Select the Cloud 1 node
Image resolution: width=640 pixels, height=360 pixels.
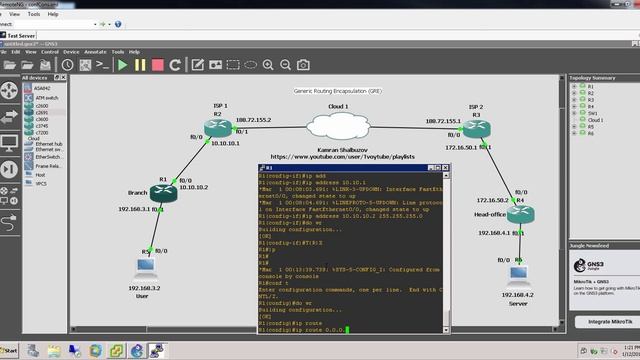pyautogui.click(x=338, y=126)
